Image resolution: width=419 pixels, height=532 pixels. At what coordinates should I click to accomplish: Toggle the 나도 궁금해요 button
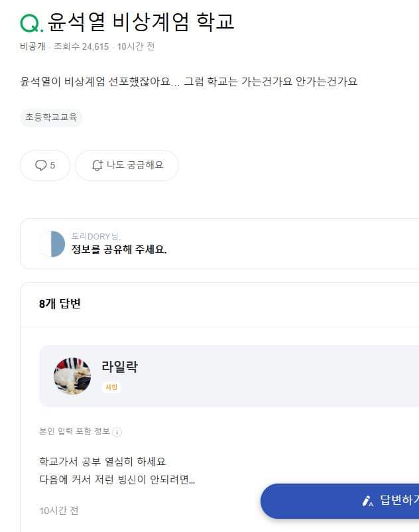[127, 165]
